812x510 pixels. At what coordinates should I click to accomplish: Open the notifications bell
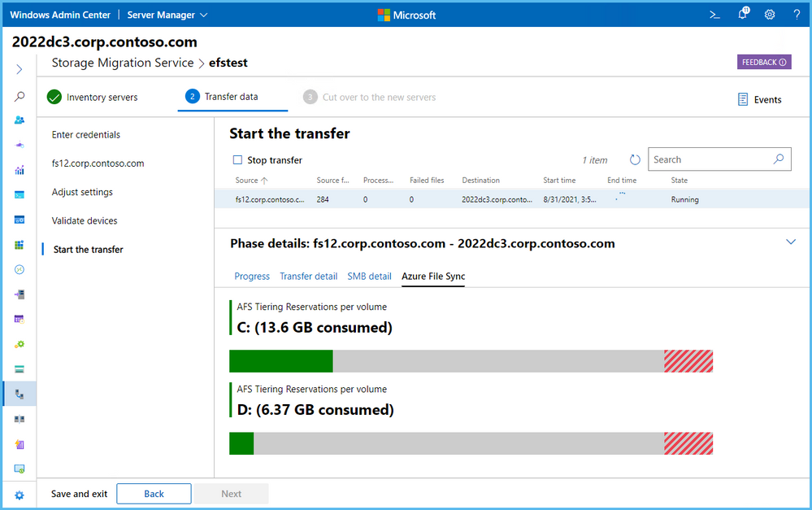pyautogui.click(x=742, y=15)
